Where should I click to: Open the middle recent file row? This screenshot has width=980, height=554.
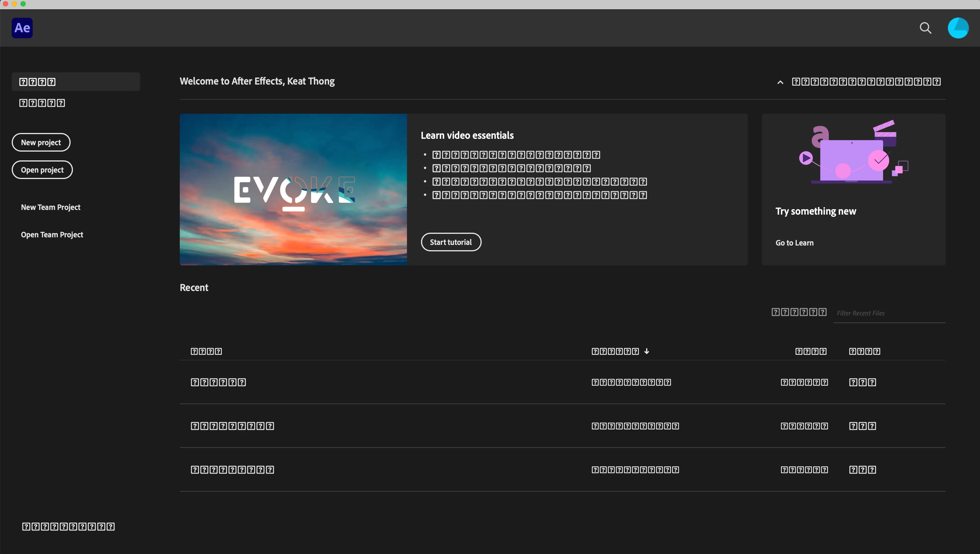pyautogui.click(x=232, y=426)
